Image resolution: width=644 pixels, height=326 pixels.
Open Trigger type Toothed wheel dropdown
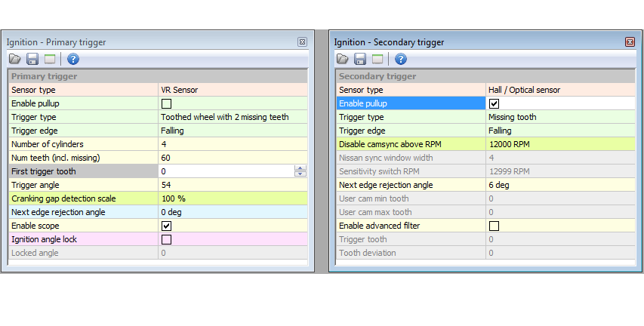(233, 117)
